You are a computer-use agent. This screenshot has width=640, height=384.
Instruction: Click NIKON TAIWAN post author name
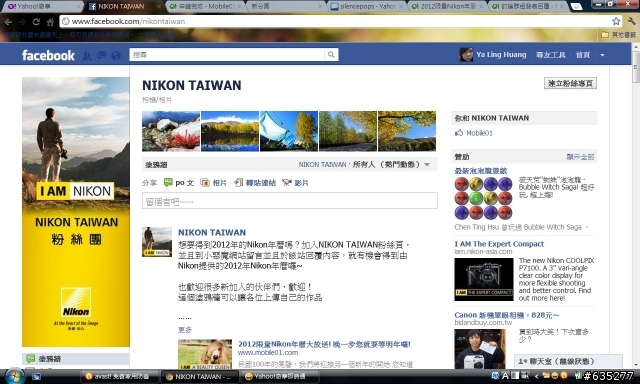(x=212, y=232)
